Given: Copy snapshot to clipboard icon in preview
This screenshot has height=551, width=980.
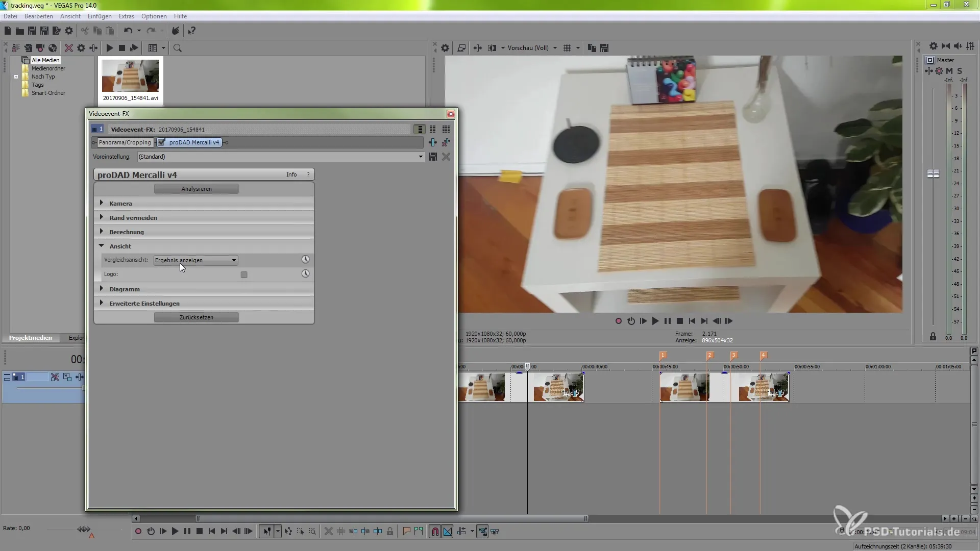Looking at the screenshot, I should 592,48.
